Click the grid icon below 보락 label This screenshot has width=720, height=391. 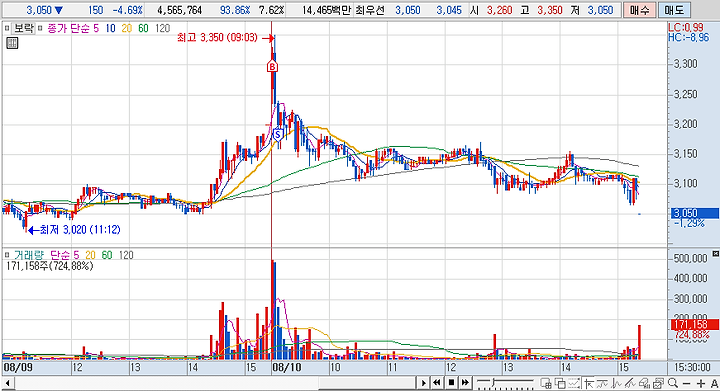[12, 44]
